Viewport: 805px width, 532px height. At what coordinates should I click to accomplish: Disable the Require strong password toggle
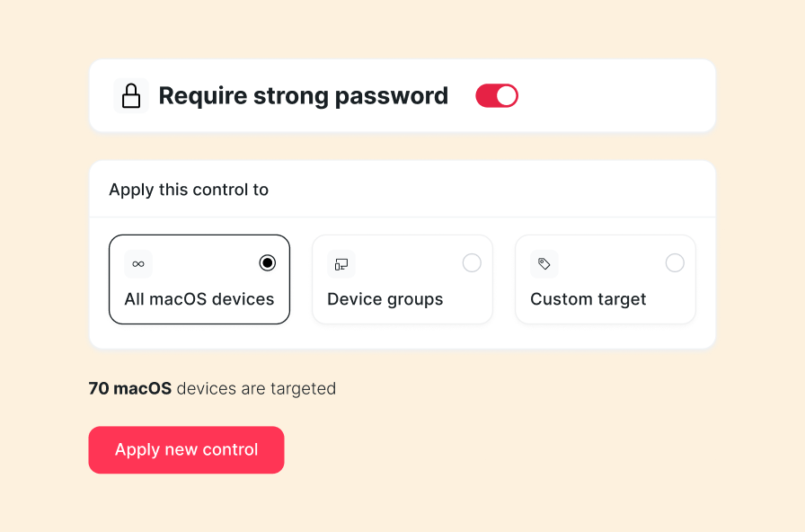coord(497,96)
